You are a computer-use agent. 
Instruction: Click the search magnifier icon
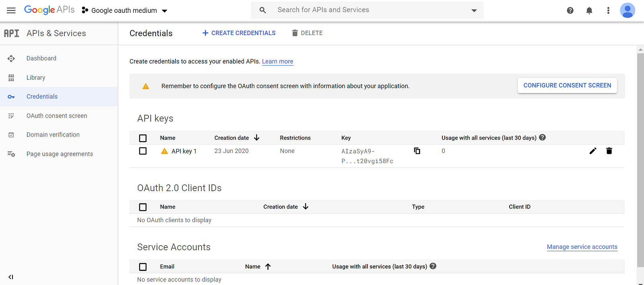tap(263, 10)
